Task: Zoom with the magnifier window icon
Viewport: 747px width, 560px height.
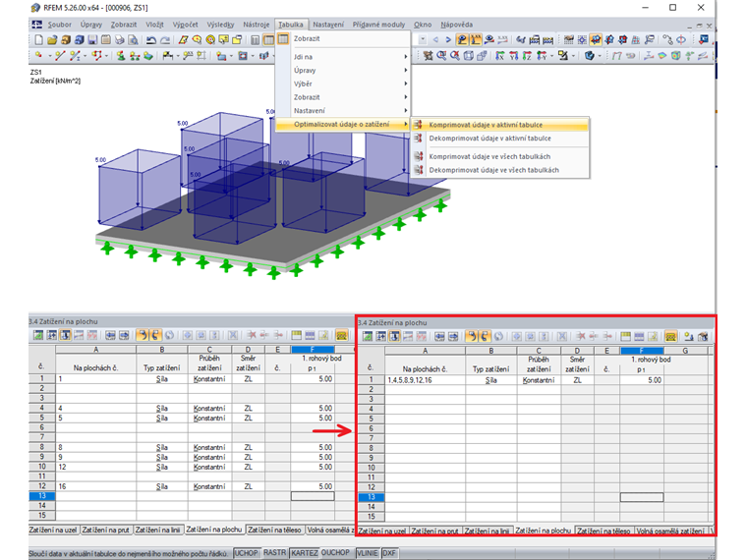Action: [441, 56]
